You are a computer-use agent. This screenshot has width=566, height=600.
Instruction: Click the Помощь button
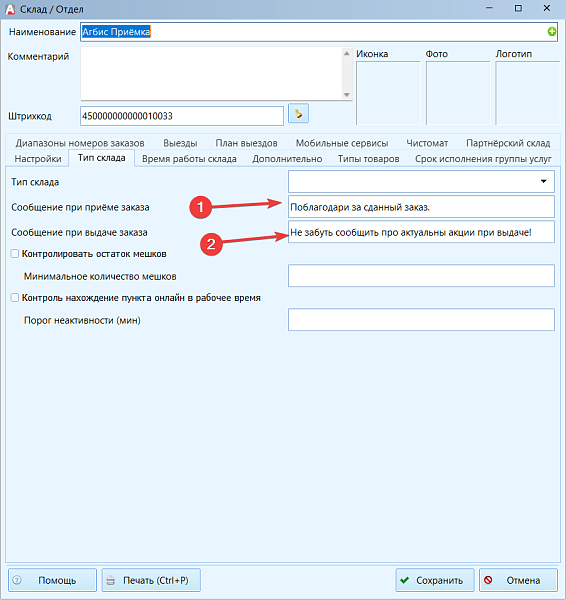52,580
